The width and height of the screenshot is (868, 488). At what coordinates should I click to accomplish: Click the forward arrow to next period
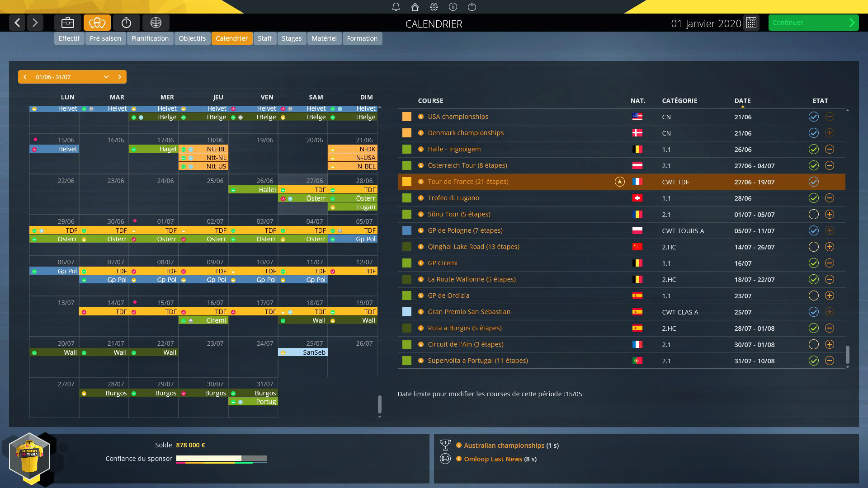(x=119, y=76)
